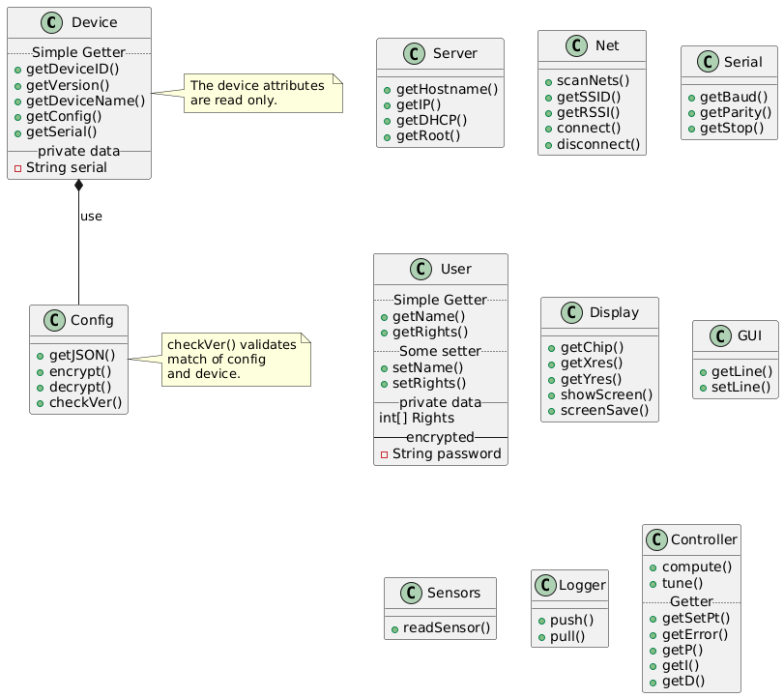The image size is (784, 698).
Task: Select getRights() in User class
Action: coord(430,332)
